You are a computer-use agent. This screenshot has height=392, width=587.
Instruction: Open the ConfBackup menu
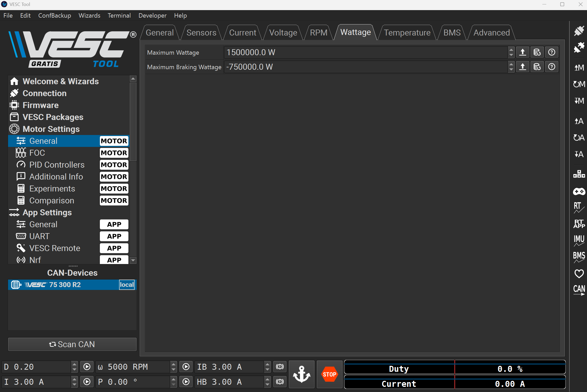[x=54, y=16]
